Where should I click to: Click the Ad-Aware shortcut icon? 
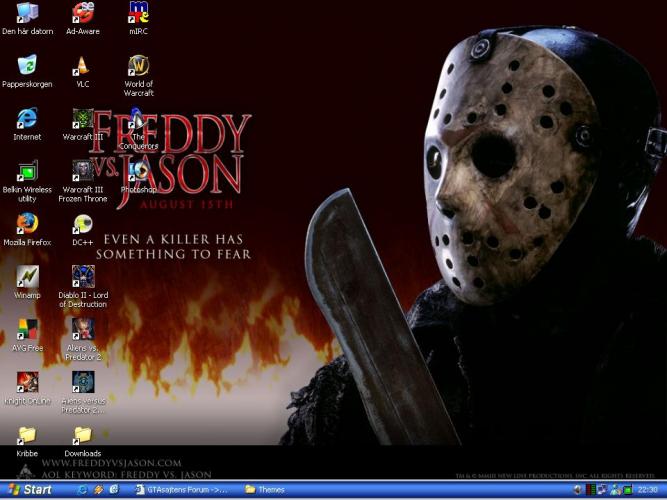pos(83,13)
